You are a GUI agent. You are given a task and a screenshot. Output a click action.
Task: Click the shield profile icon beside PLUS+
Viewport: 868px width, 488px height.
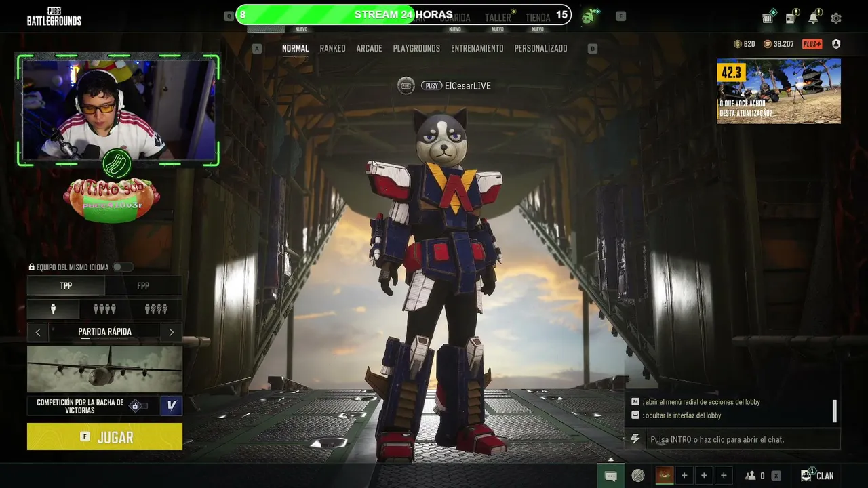tap(836, 44)
